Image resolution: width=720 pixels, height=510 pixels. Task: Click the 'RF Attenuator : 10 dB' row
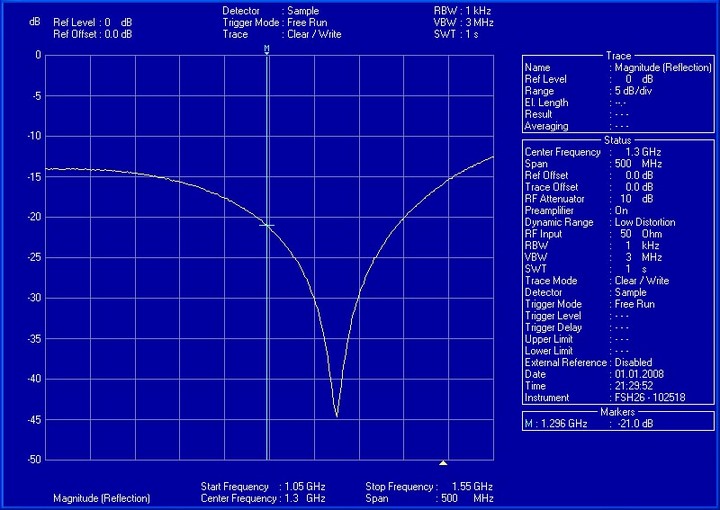589,199
